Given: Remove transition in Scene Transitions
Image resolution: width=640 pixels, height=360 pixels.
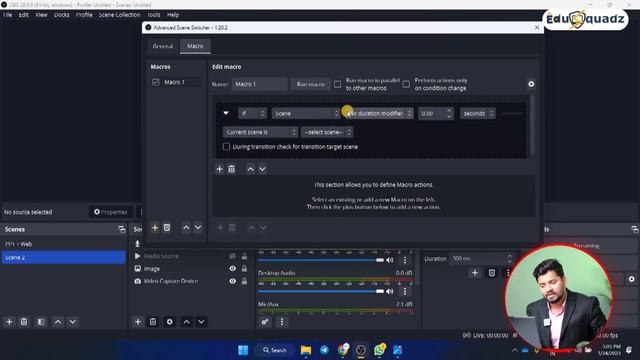Looking at the screenshot, I should pos(492,273).
